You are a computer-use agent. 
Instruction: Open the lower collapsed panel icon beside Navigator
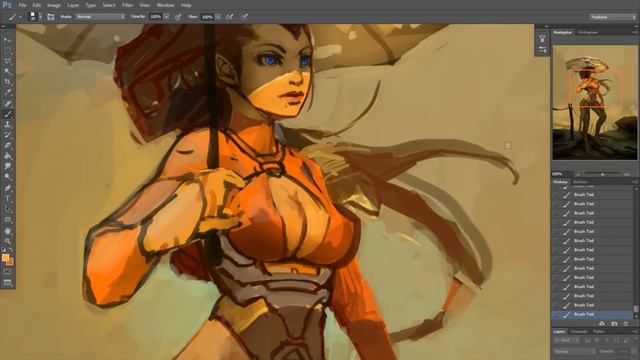[x=542, y=50]
